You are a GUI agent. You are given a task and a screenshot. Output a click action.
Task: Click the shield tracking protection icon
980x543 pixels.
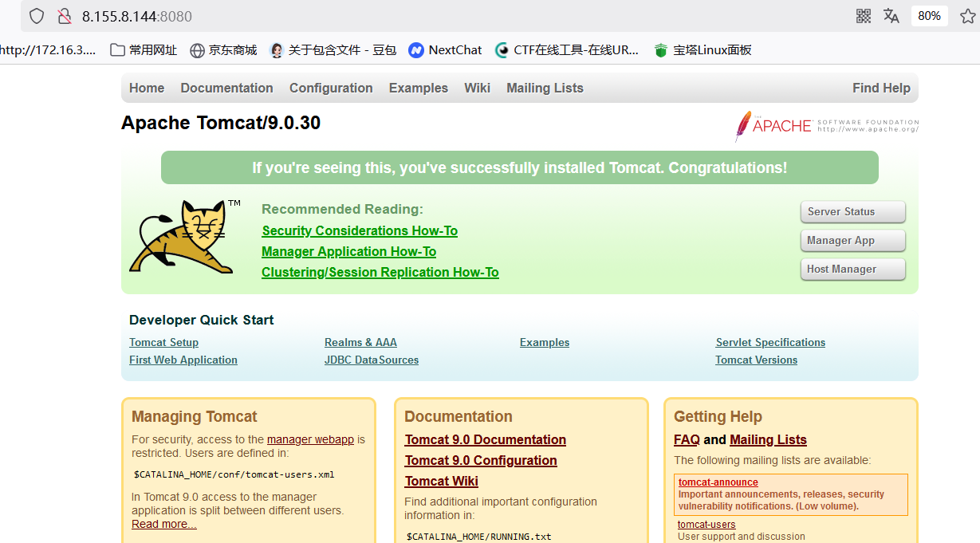pyautogui.click(x=36, y=16)
